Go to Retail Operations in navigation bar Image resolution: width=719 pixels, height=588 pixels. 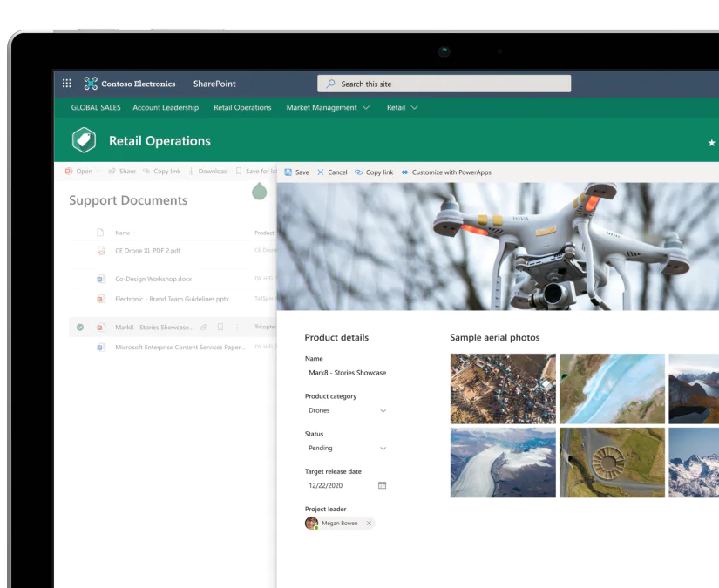point(242,108)
